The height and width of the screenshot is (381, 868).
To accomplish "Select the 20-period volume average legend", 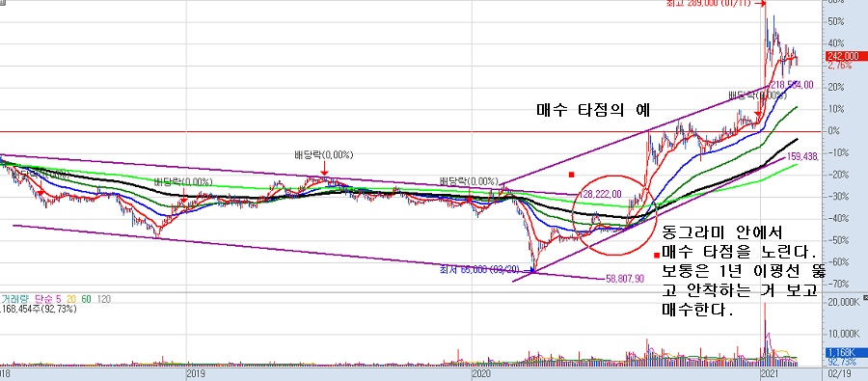I will tap(70, 299).
